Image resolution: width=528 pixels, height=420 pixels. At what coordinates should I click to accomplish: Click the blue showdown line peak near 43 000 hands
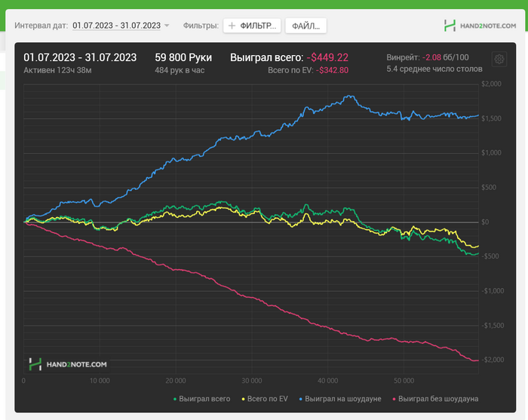350,96
